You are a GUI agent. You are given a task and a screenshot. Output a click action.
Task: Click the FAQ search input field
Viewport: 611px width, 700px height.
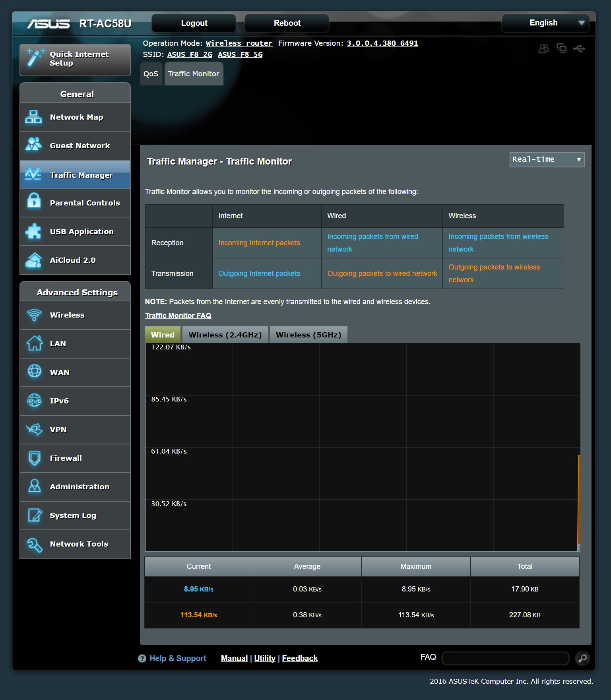pos(505,658)
